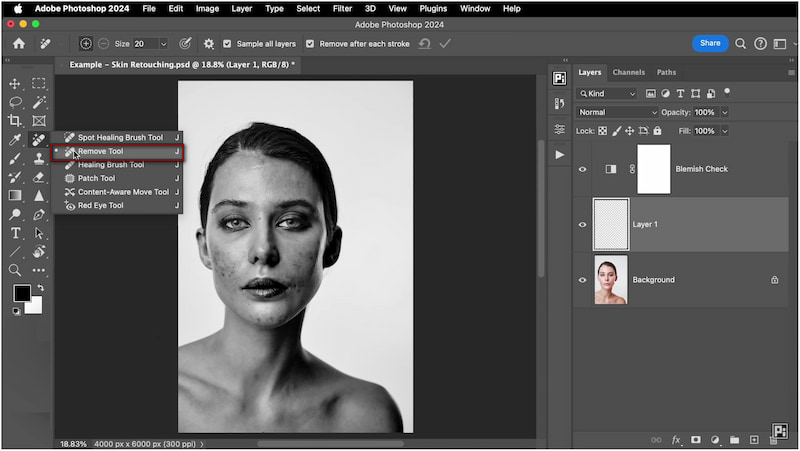Viewport: 800px width, 451px height.
Task: Click the blue Share button
Action: click(710, 43)
